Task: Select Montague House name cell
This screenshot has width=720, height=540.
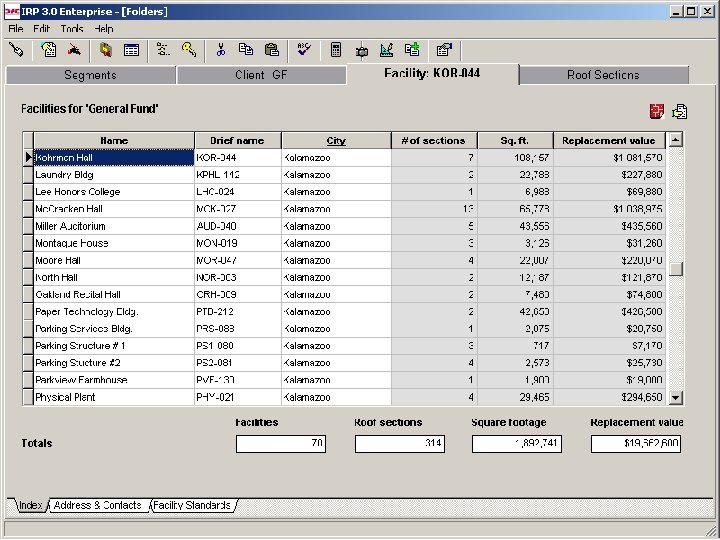Action: click(114, 243)
